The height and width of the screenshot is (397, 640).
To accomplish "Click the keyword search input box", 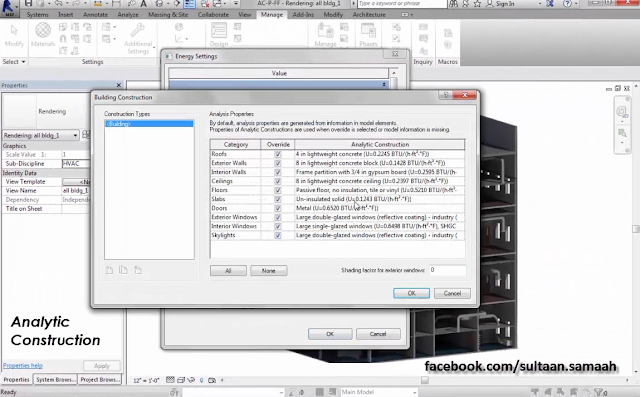I will [402, 4].
